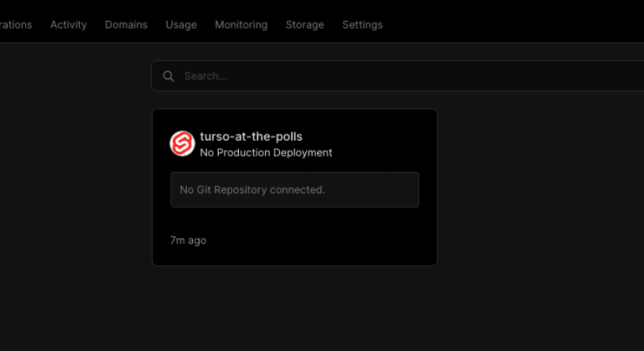Click the No Git Repository connected box
644x351 pixels.
[294, 189]
